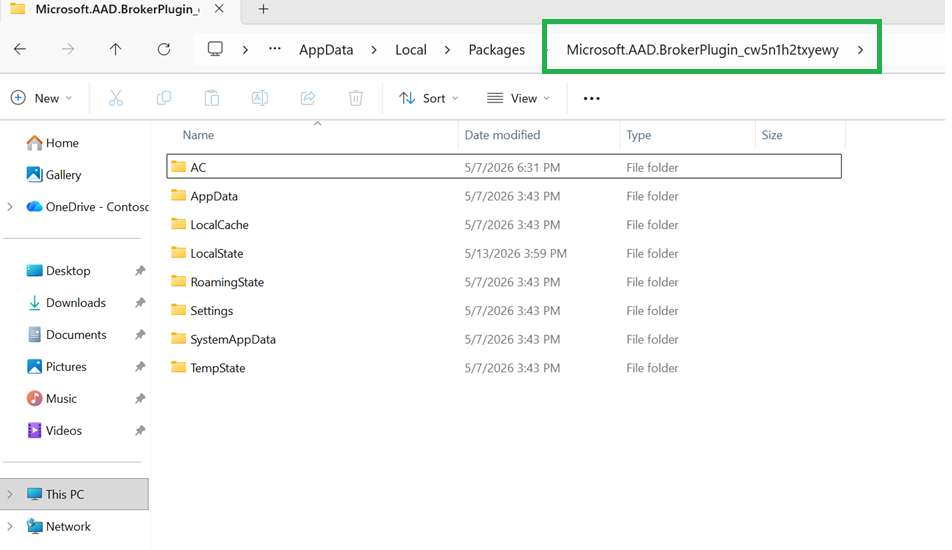
Task: Expand This PC tree node
Action: pyautogui.click(x=10, y=494)
